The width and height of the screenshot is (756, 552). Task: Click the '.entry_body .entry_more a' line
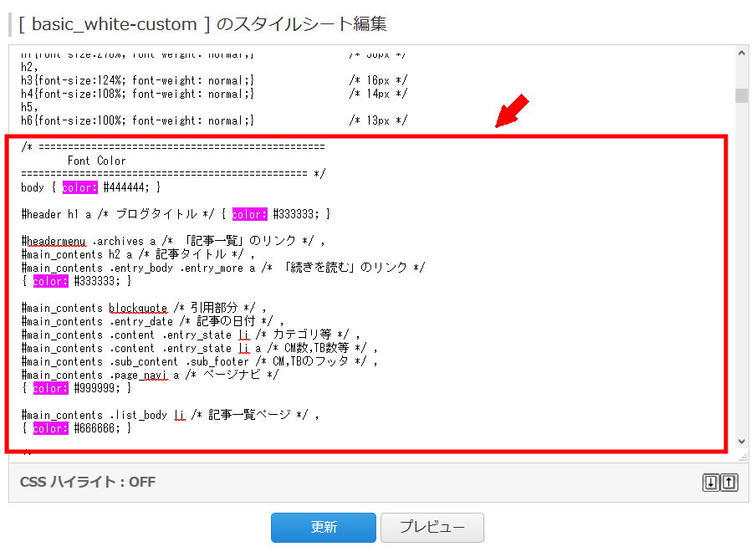223,268
